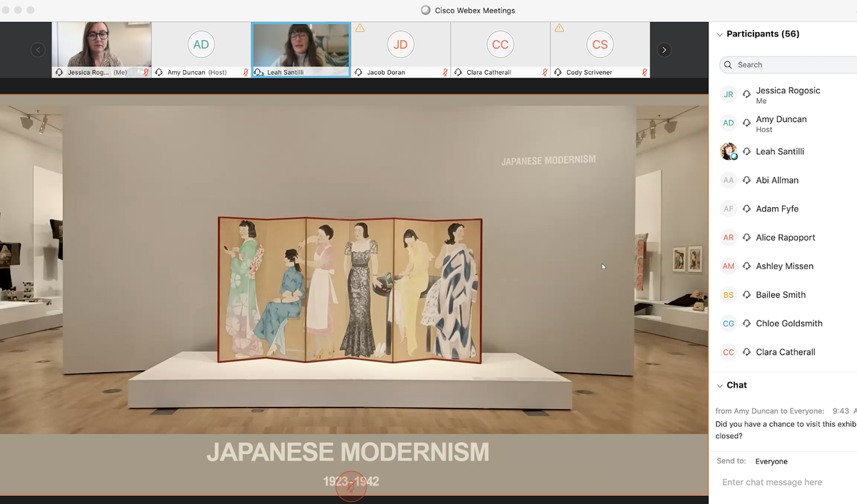Click the BS avatar for Bailee Smith
The width and height of the screenshot is (857, 504).
click(x=728, y=294)
